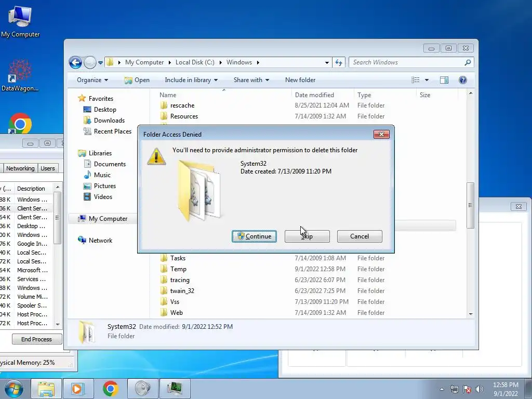Click Local Disk (C:) in the breadcrumb

coord(195,62)
